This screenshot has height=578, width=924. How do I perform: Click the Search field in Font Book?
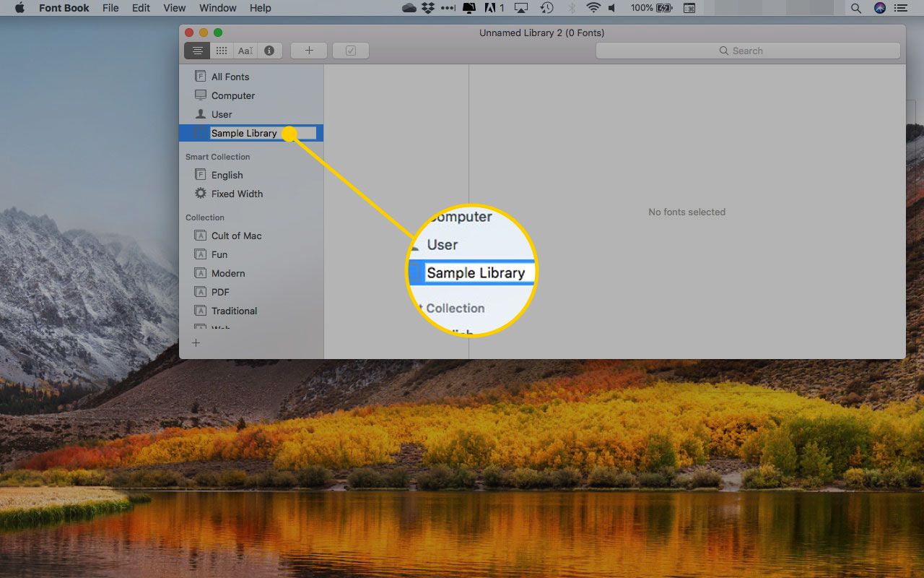(x=748, y=51)
